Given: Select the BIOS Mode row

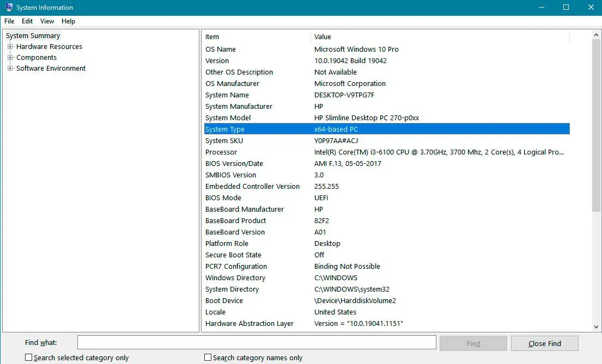Looking at the screenshot, I should click(x=387, y=198).
